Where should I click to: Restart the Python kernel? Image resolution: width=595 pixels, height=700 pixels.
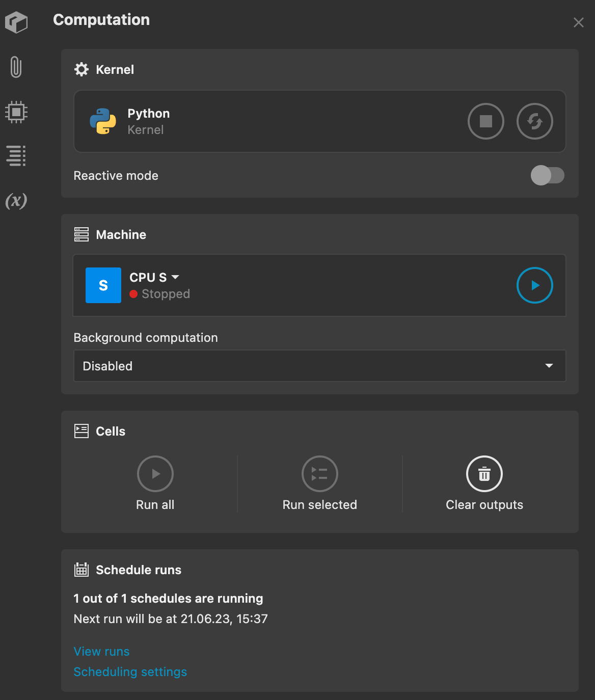point(535,121)
